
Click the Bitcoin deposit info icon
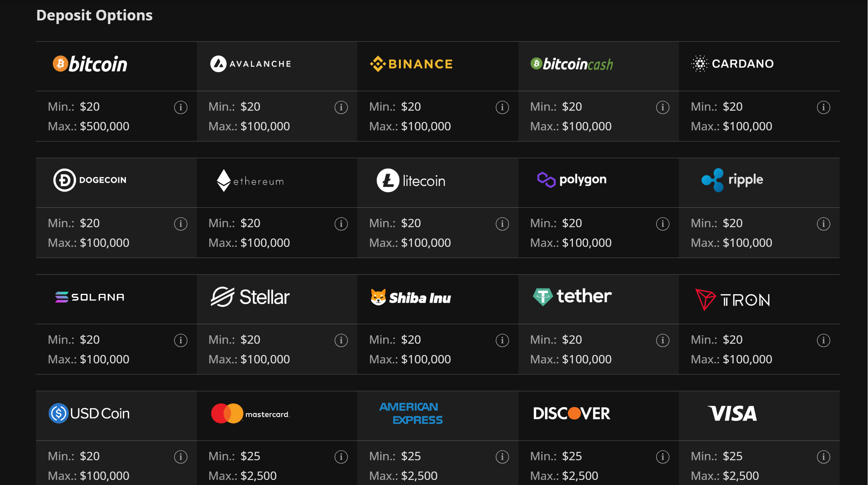point(181,107)
